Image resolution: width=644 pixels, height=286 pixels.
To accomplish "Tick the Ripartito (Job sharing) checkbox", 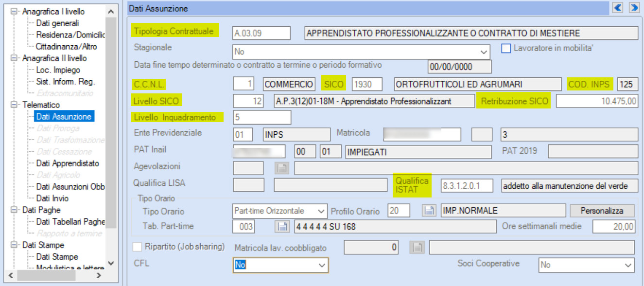I will click(138, 247).
